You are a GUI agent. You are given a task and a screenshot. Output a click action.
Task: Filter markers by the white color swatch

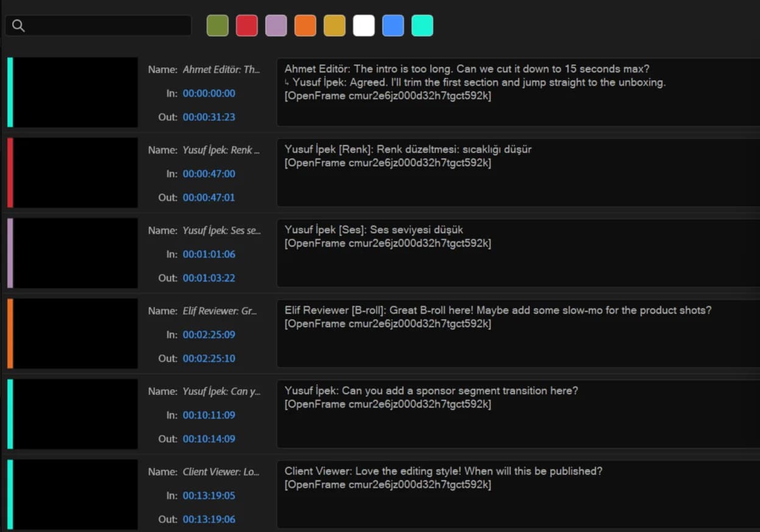pyautogui.click(x=364, y=26)
